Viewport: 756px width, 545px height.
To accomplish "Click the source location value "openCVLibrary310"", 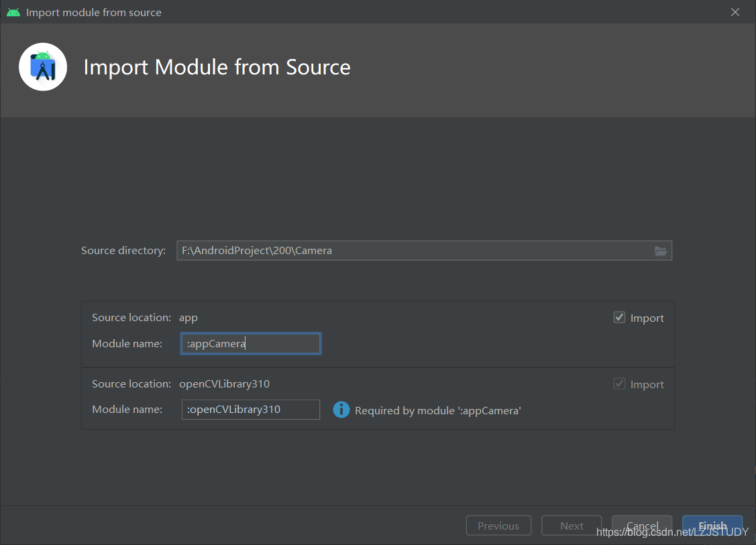I will click(224, 384).
